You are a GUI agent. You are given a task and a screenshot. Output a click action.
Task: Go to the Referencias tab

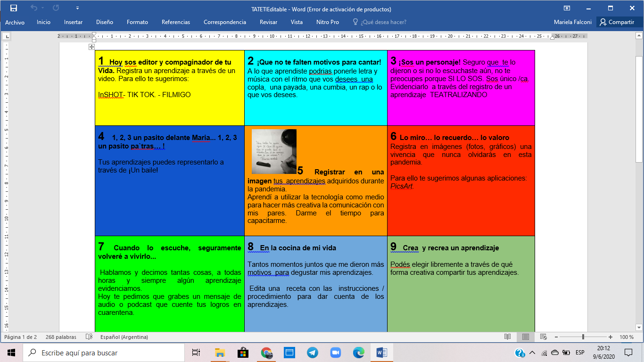[x=176, y=22]
